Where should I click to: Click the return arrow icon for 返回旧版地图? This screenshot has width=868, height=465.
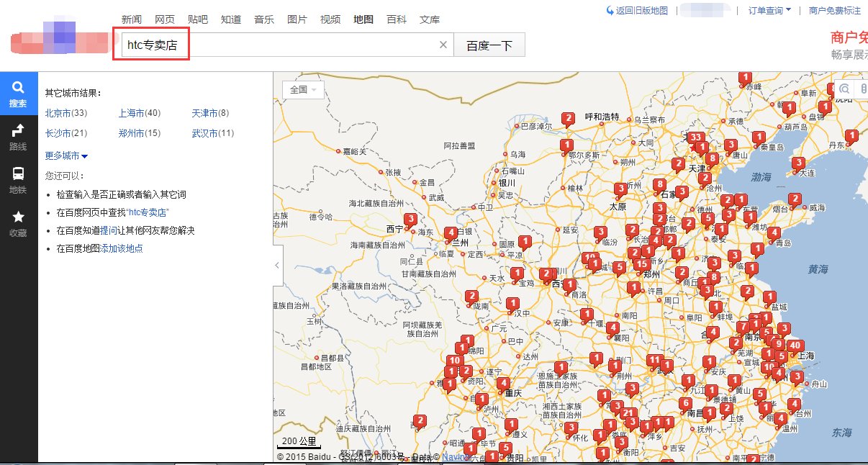tap(610, 10)
